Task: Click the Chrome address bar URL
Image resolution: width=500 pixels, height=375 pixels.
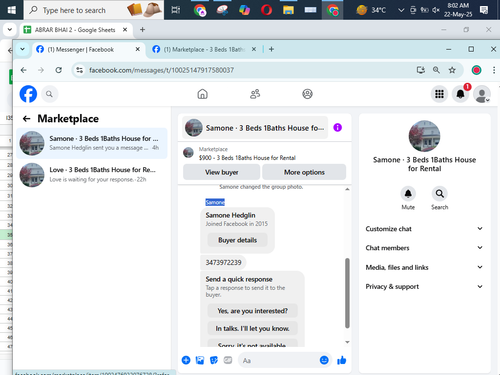Action: click(x=161, y=70)
